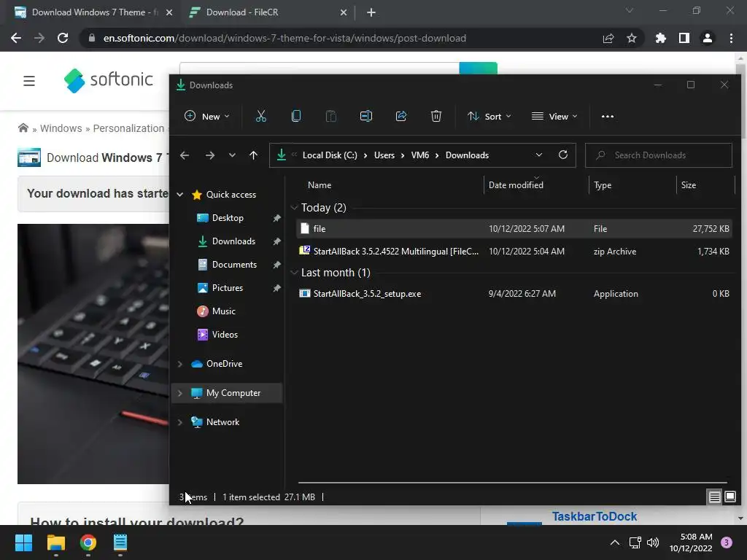Viewport: 747px width, 560px height.
Task: Switch to Download Windows 7 Theme tab
Action: [93, 12]
